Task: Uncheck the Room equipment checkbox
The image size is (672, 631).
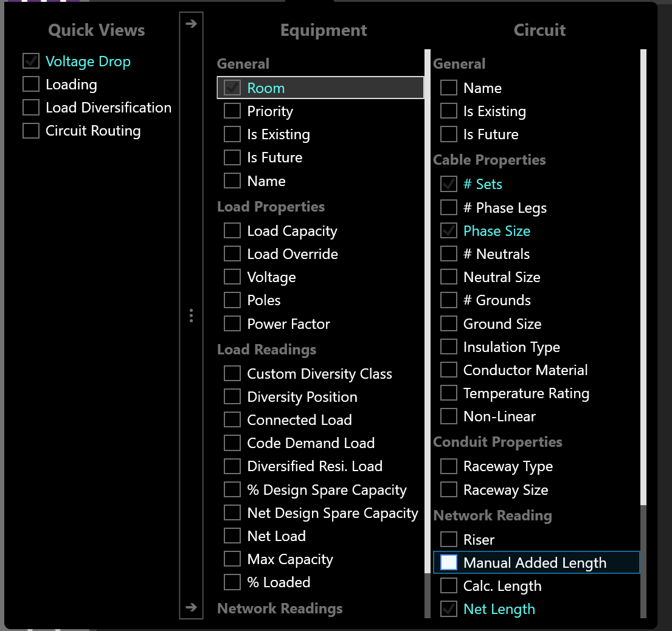Action: pyautogui.click(x=232, y=88)
